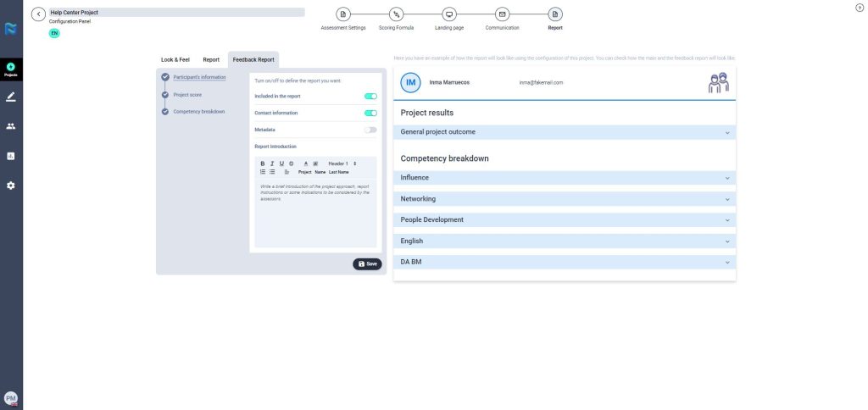Expand the General project outcome section

564,132
